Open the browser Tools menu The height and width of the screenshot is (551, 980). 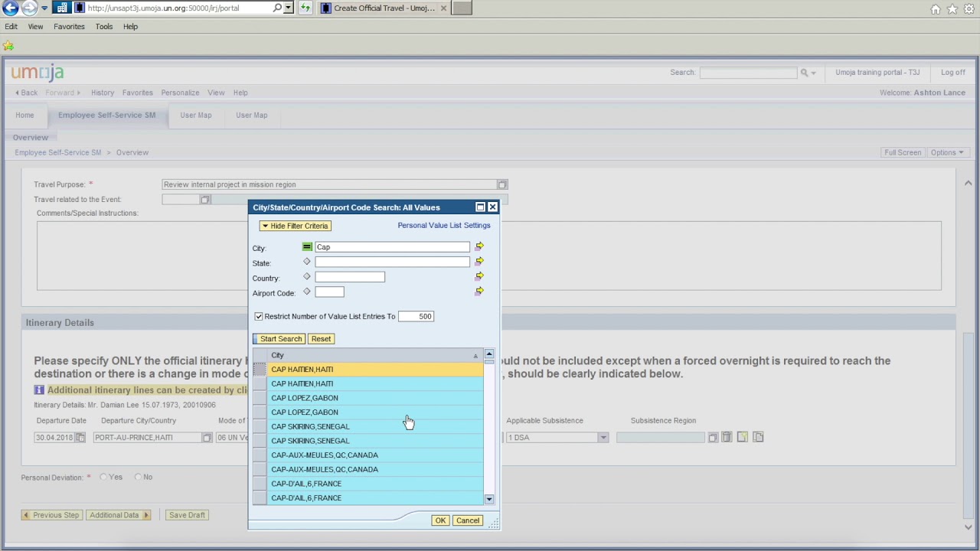[104, 27]
